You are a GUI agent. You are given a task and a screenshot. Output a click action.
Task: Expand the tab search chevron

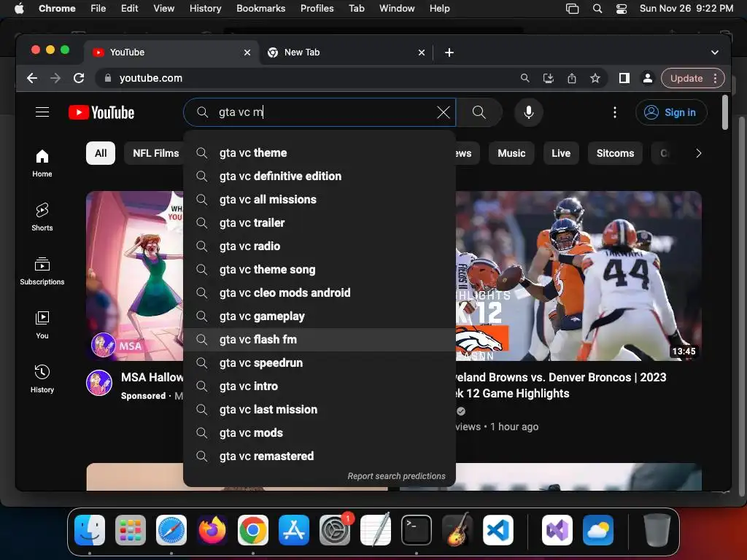click(715, 52)
